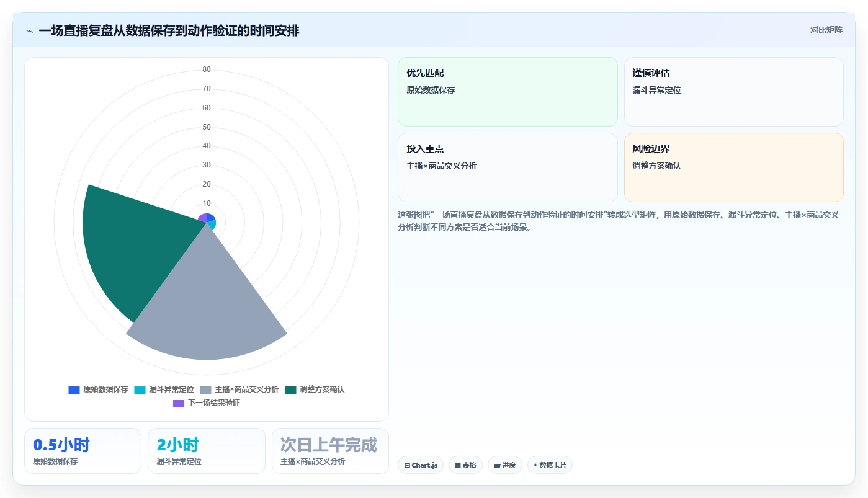Open the 风险边界 matrix card

tap(733, 167)
